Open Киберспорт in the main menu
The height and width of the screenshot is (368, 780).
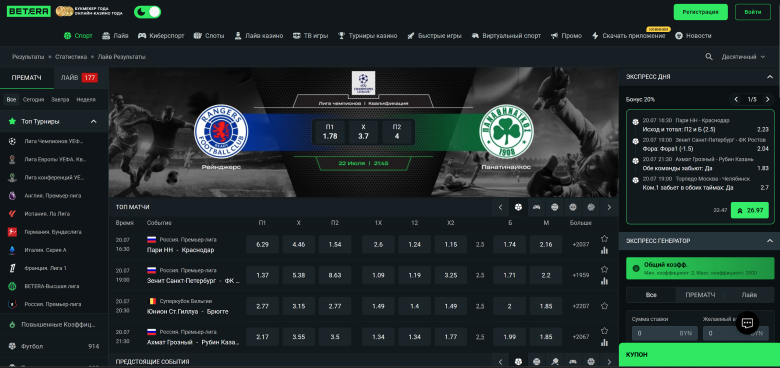(161, 36)
